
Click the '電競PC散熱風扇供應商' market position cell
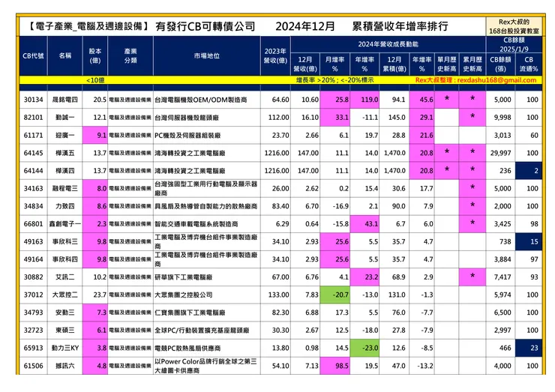coord(207,348)
